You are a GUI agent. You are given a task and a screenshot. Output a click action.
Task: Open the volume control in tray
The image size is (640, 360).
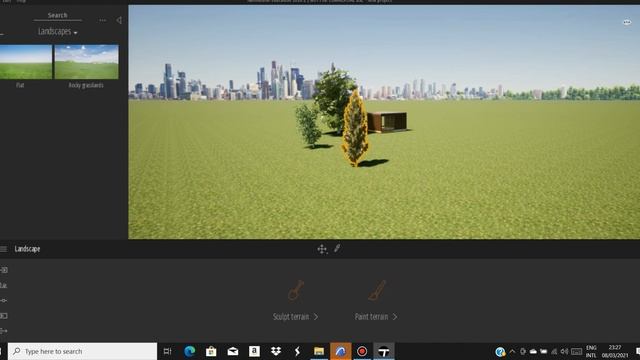coord(564,351)
